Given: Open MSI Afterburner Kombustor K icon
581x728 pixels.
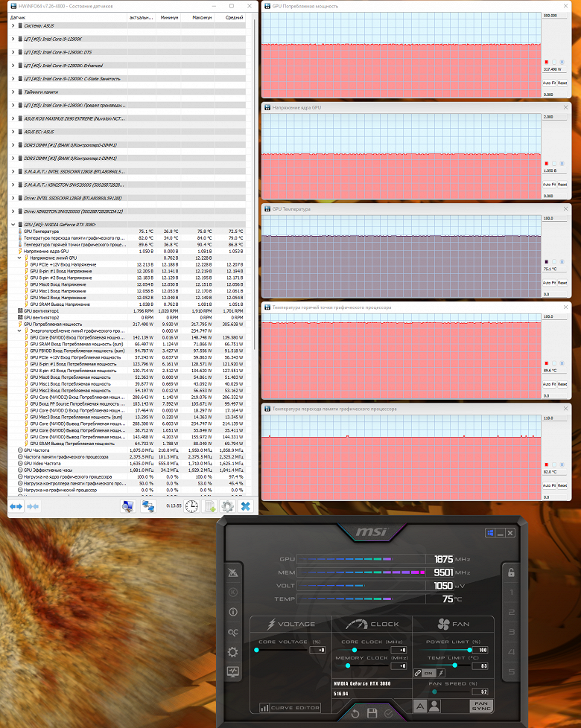Looking at the screenshot, I should tap(233, 592).
